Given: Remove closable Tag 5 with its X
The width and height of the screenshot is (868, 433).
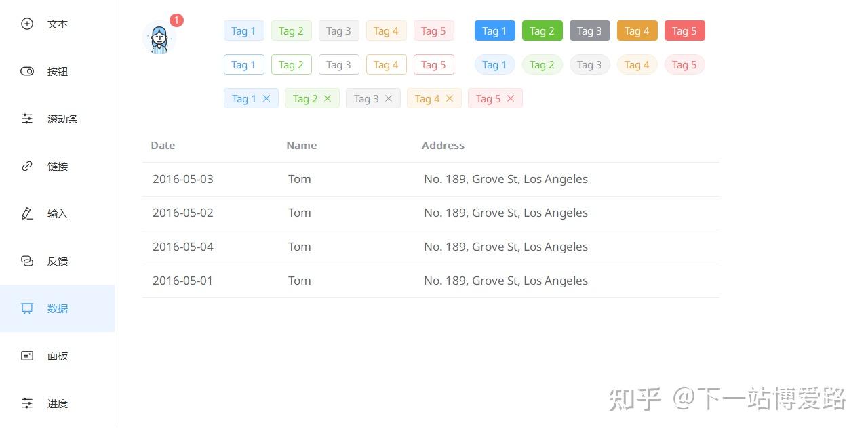Looking at the screenshot, I should (x=511, y=98).
